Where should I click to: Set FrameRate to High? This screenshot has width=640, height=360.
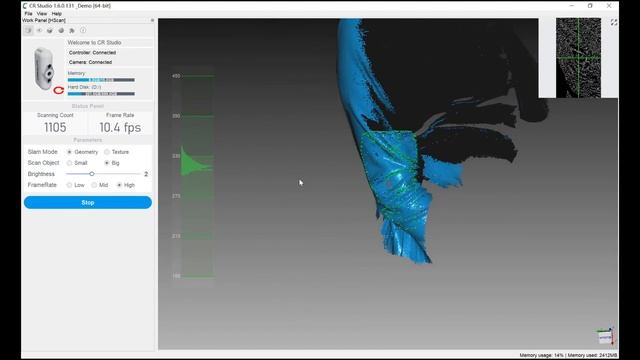119,185
